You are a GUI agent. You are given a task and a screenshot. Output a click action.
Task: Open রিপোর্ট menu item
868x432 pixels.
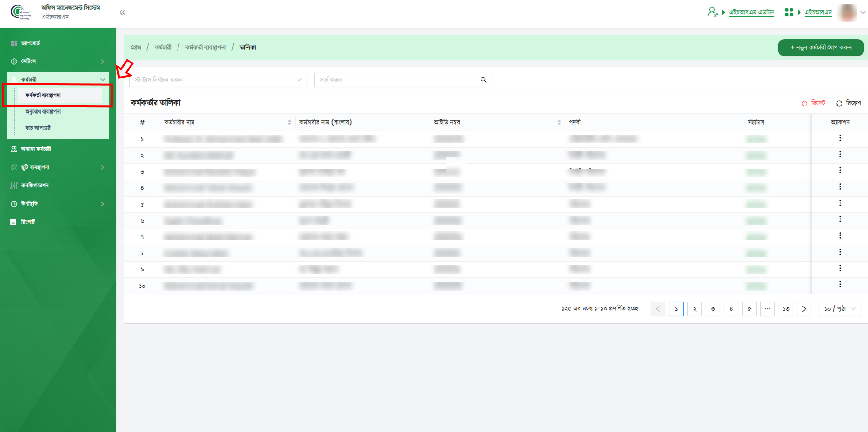click(28, 222)
